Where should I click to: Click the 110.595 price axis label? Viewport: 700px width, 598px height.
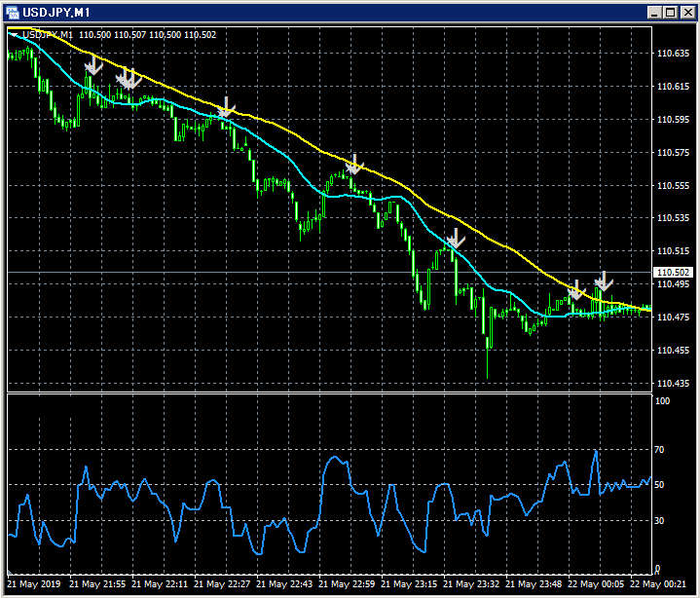673,119
